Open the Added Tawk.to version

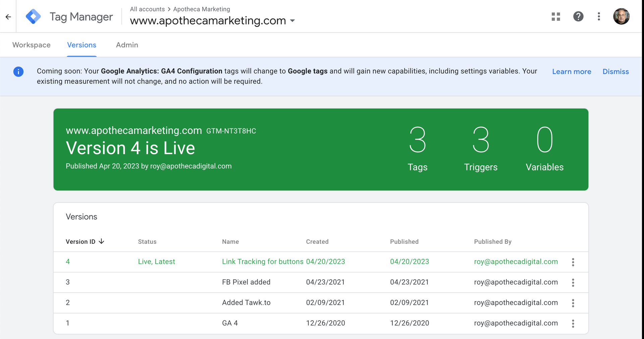coord(246,302)
